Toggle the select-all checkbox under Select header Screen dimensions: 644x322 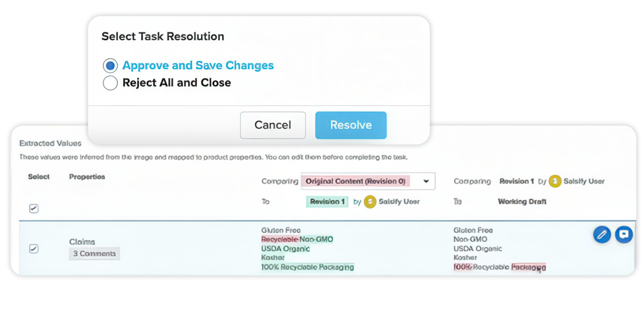[x=34, y=208]
